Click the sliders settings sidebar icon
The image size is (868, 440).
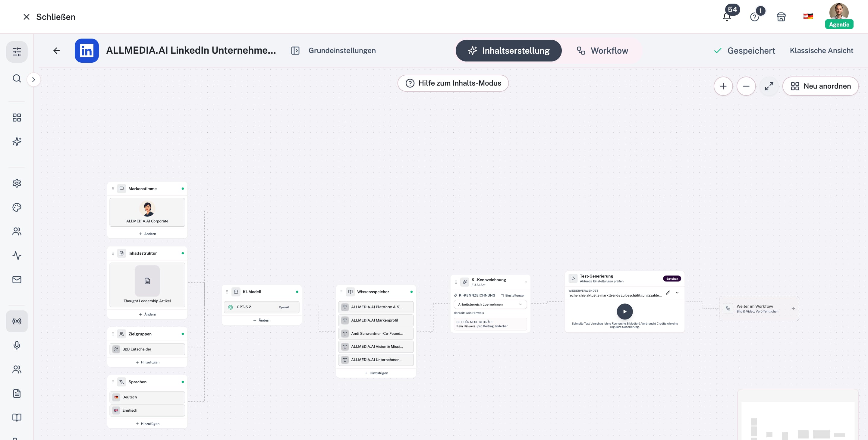tap(17, 52)
